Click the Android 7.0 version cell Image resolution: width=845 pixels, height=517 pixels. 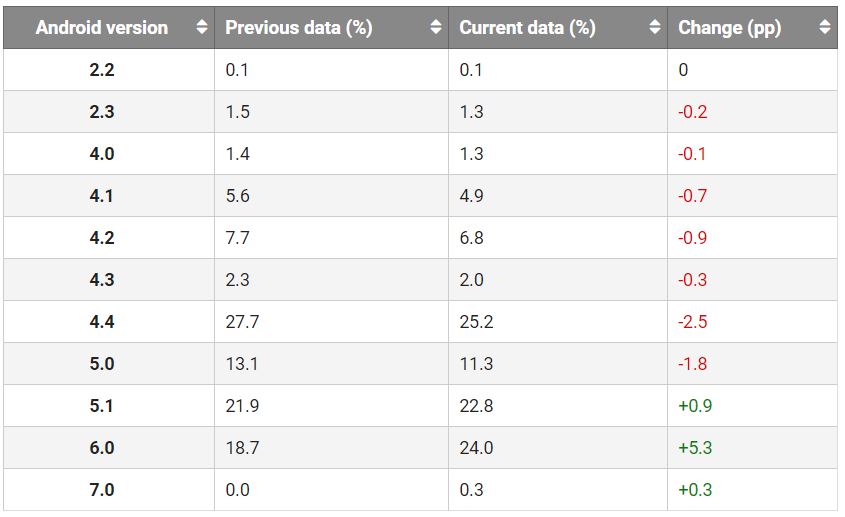point(102,490)
